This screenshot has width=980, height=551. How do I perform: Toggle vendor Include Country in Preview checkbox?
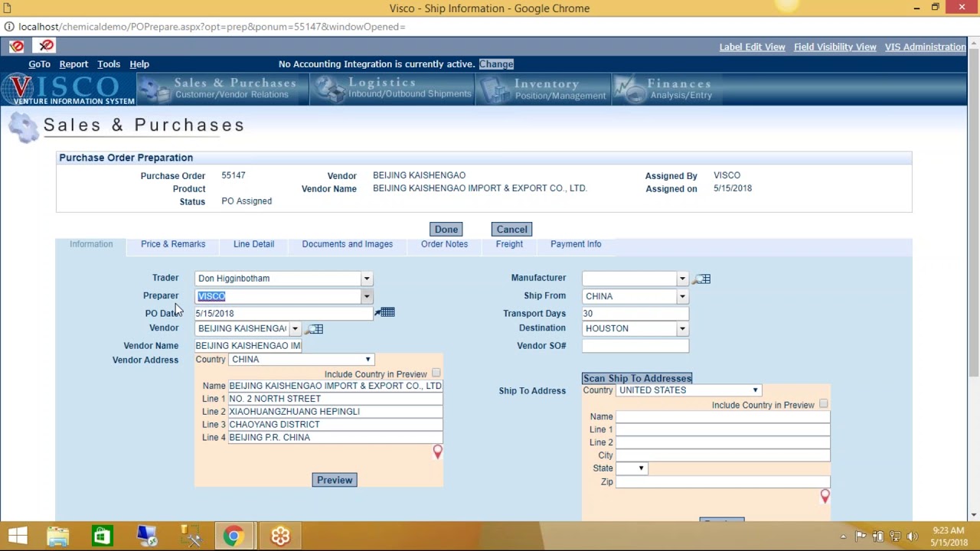(436, 373)
